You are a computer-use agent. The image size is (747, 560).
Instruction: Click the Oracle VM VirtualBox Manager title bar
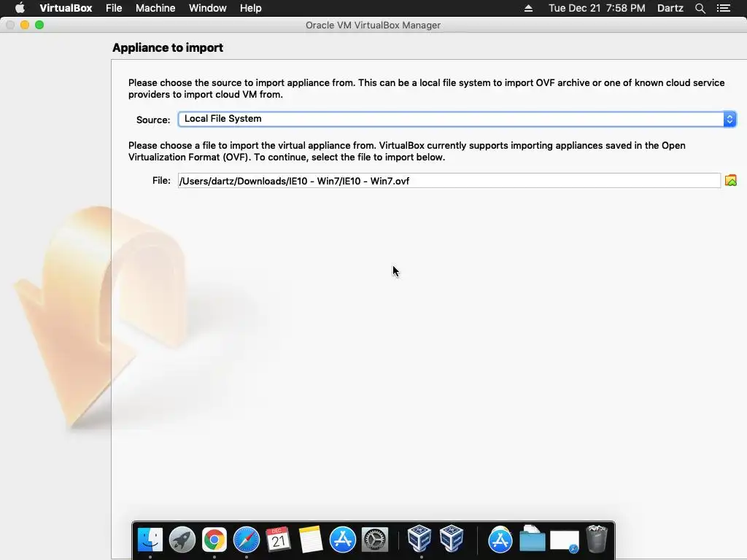[373, 25]
